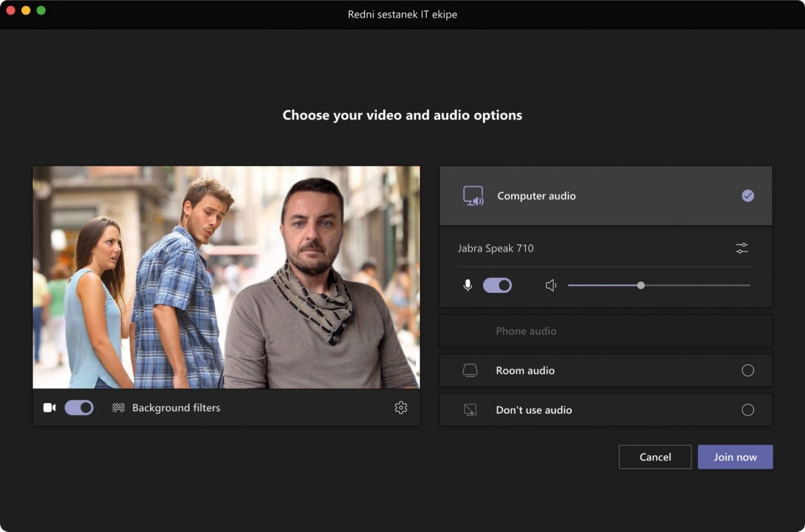The height and width of the screenshot is (532, 805).
Task: Click the Background filters icon
Action: [119, 407]
